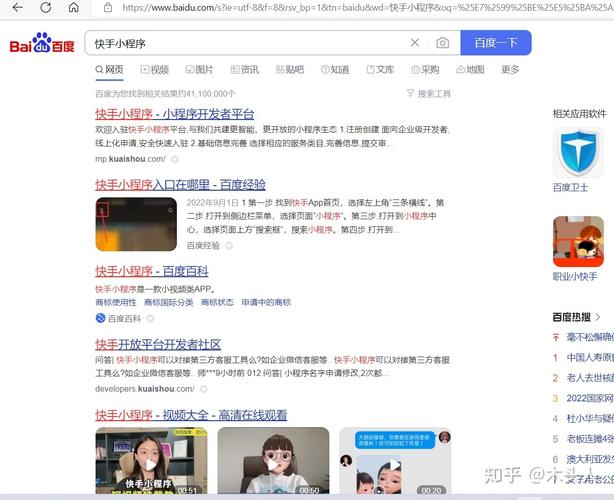614x500 pixels.
Task: Select the 贴吧 tab
Action: click(x=288, y=70)
